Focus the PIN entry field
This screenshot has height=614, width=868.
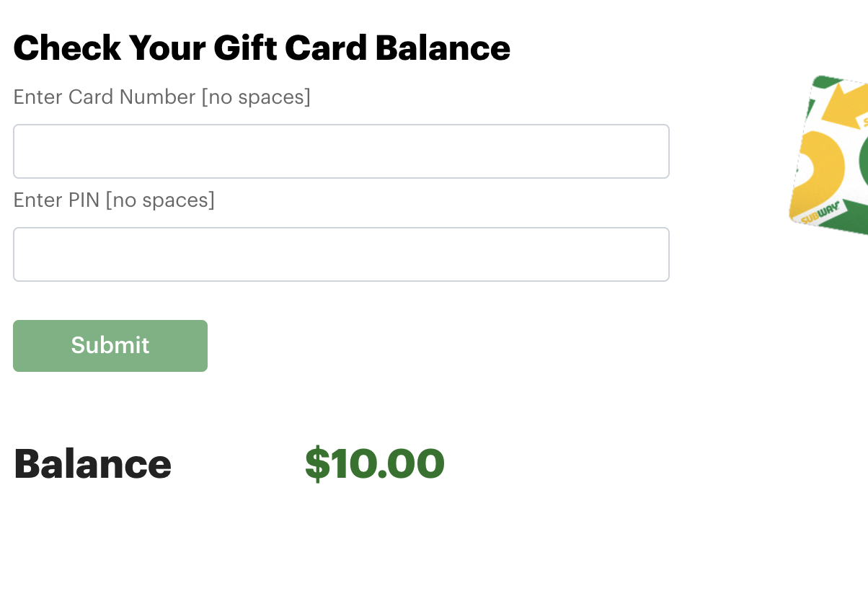341,254
